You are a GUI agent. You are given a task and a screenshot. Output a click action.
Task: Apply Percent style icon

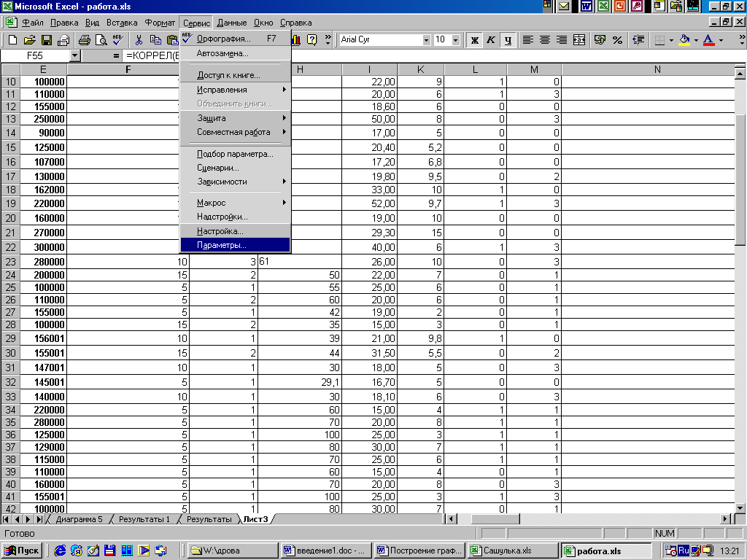click(x=617, y=40)
